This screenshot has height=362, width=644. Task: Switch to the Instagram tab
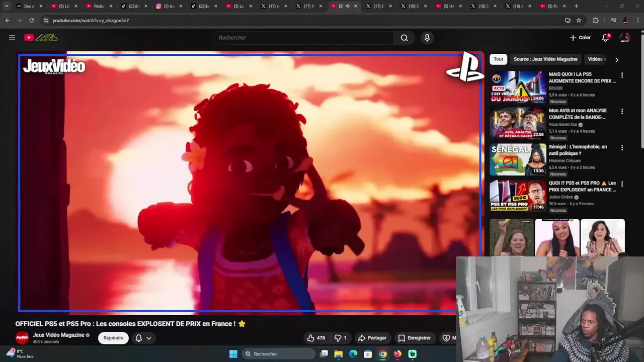[168, 6]
